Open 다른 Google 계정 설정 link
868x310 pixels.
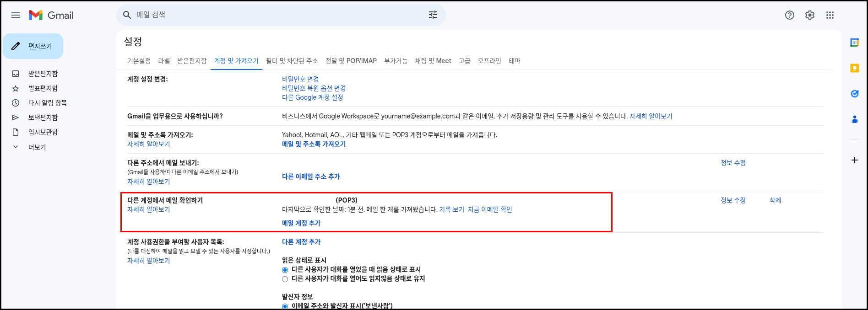[313, 97]
